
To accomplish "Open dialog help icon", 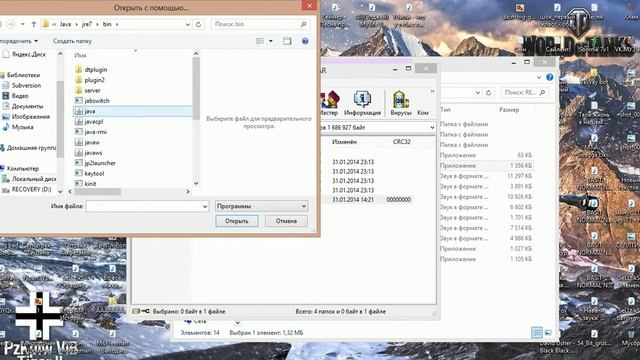I will 305,41.
